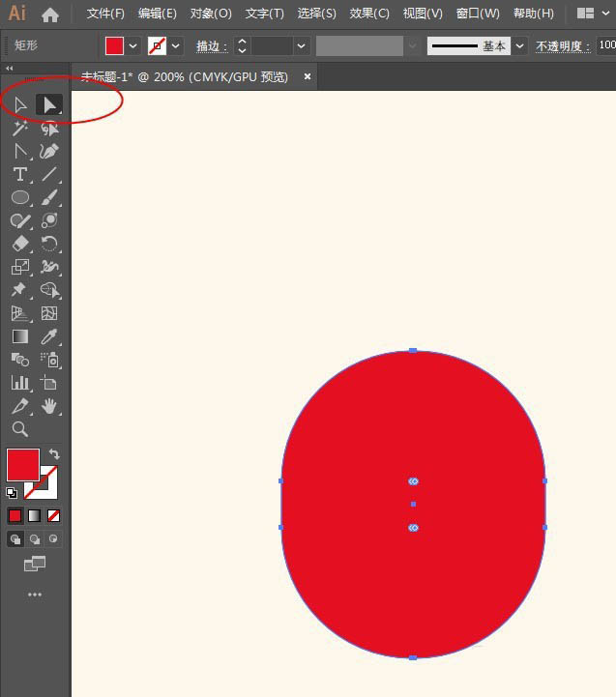Select the Anchor Point tool
The width and height of the screenshot is (616, 697).
click(20, 152)
